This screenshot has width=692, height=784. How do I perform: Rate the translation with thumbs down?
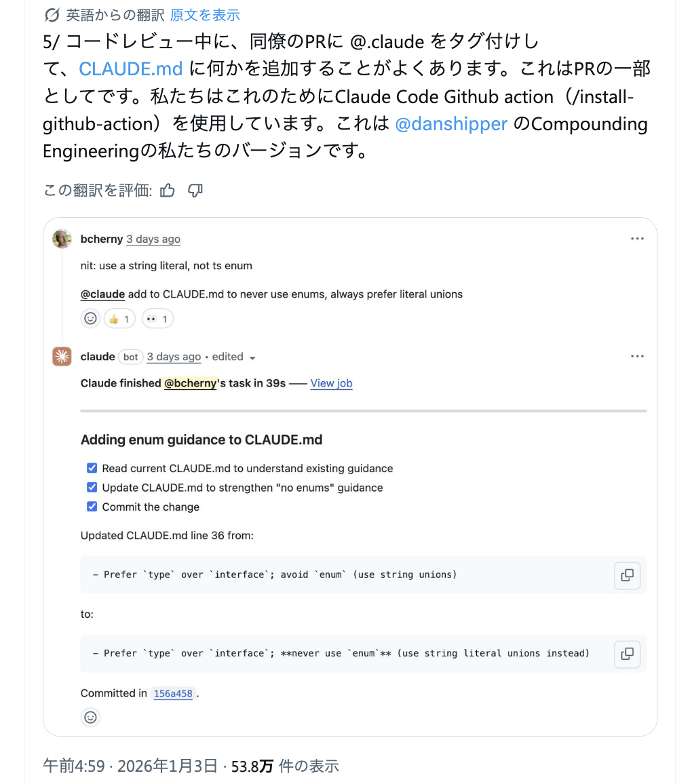coord(195,191)
